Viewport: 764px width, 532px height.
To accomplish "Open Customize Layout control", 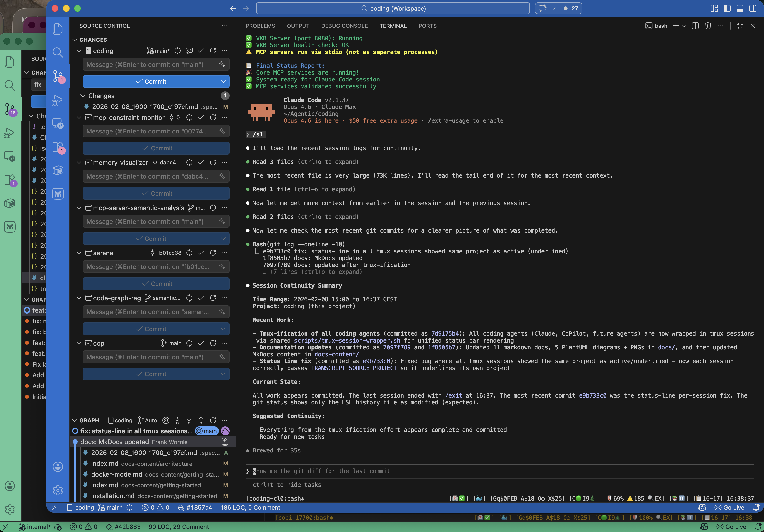I will click(x=714, y=8).
